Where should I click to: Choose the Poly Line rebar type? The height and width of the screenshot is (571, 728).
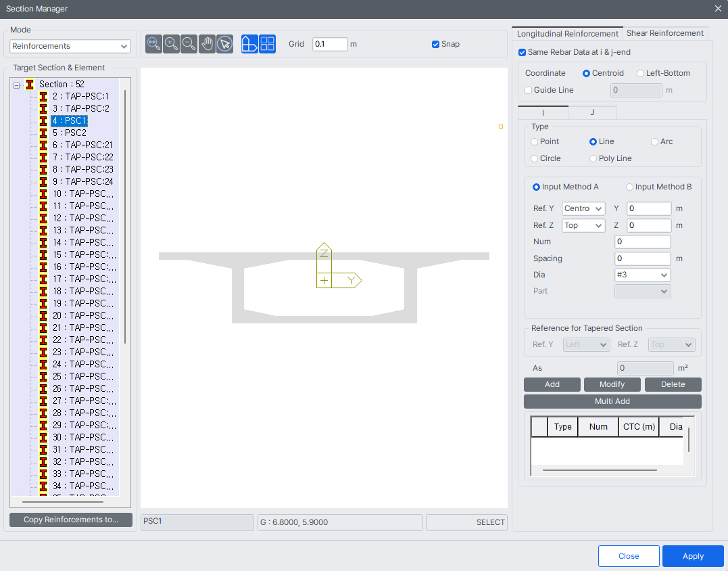point(593,158)
